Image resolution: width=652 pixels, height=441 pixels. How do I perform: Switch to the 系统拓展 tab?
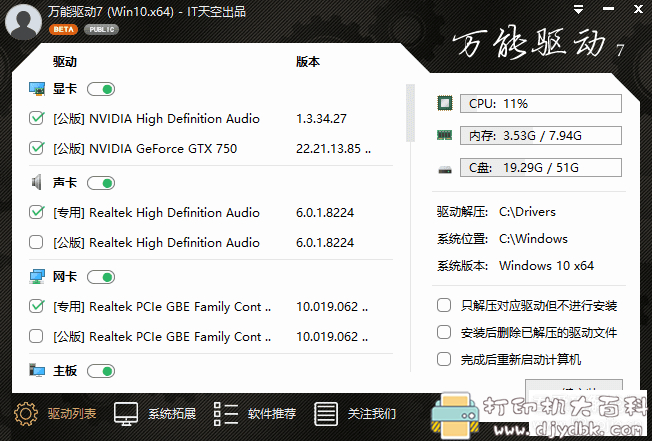(155, 414)
